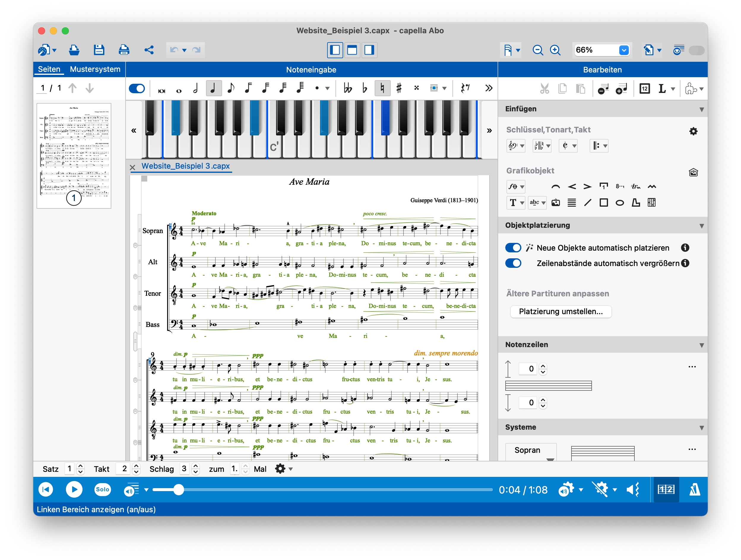741x560 pixels.
Task: Select the Bearbeiten panel header
Action: point(602,70)
